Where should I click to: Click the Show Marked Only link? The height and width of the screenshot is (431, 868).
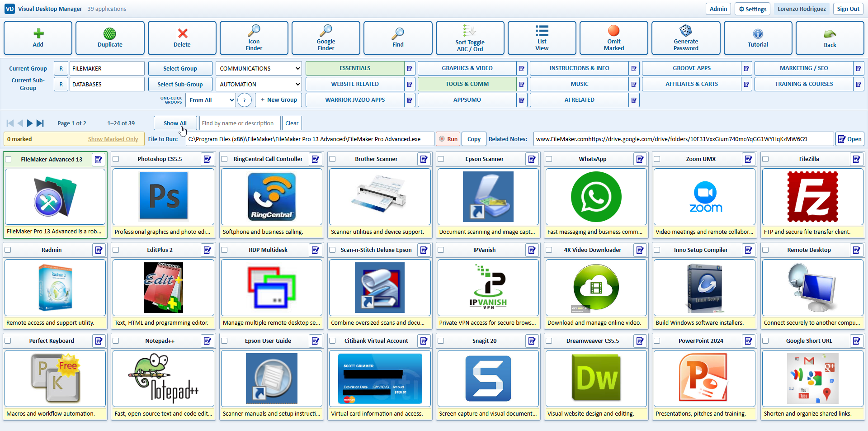(x=113, y=139)
